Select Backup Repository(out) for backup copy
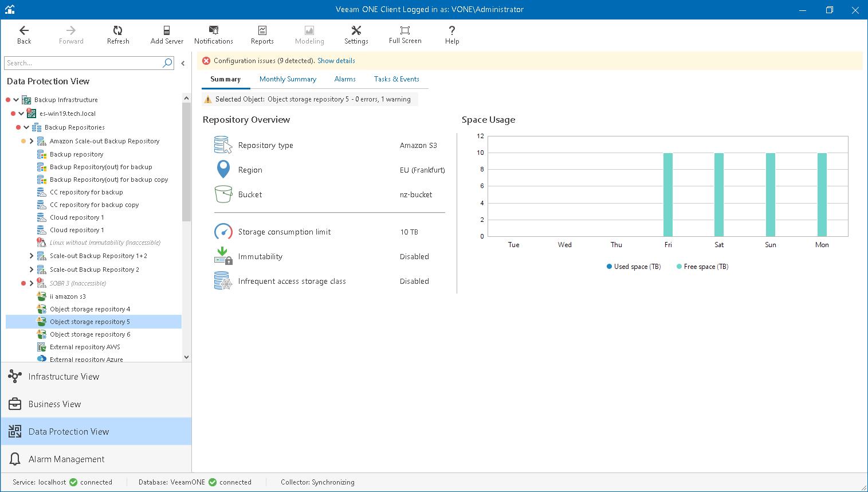This screenshot has height=492, width=868. pos(109,179)
